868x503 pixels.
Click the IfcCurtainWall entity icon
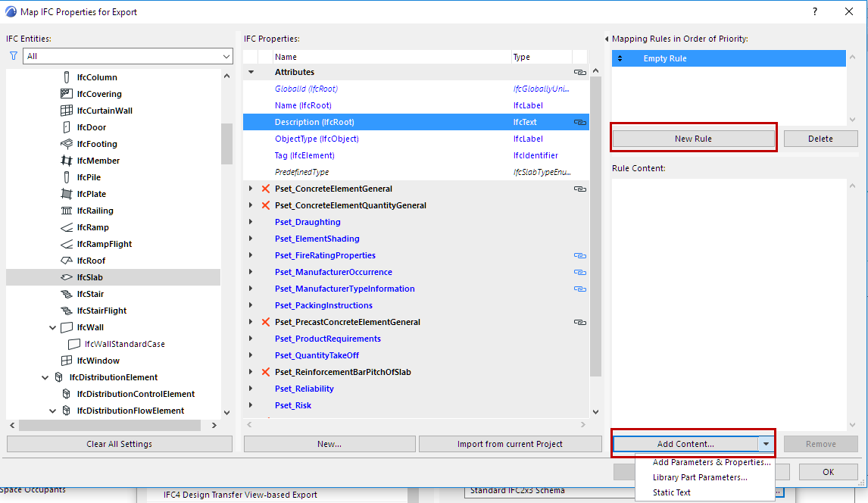[x=67, y=110]
